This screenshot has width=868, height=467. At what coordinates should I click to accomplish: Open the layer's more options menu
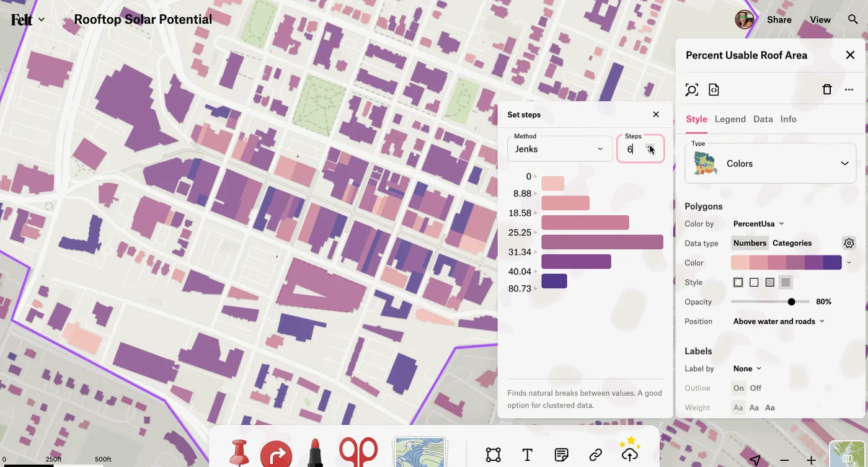pyautogui.click(x=849, y=90)
